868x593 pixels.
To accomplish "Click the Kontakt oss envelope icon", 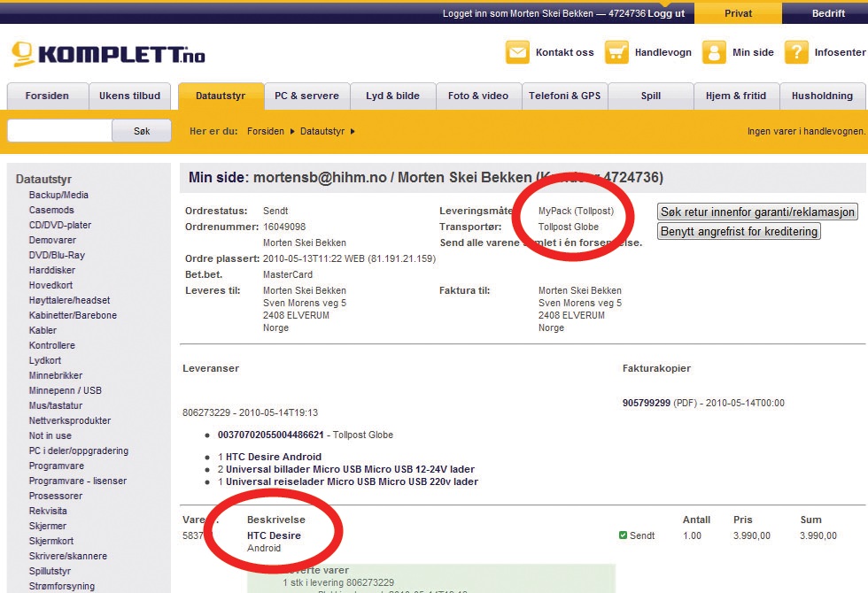I will tap(517, 52).
